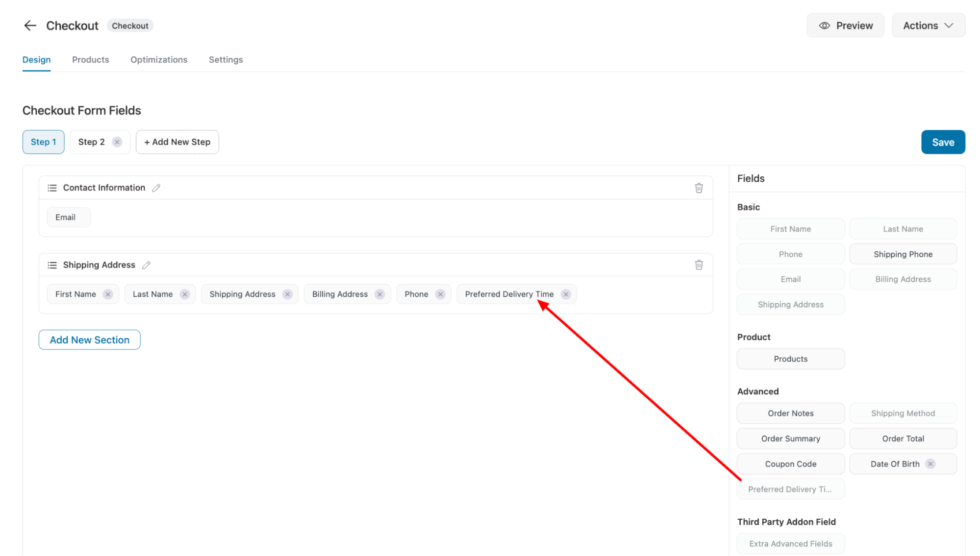The height and width of the screenshot is (556, 980).
Task: Select Shipping Method advanced field
Action: click(903, 413)
